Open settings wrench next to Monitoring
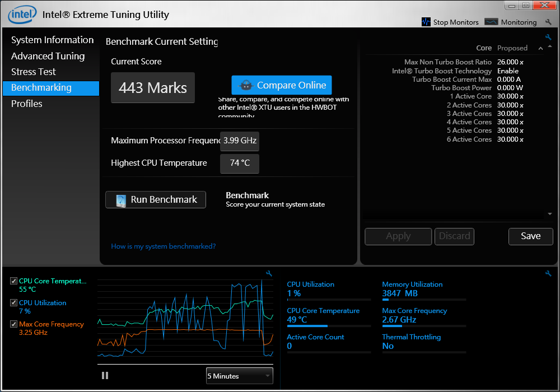560x392 pixels. pos(548,22)
